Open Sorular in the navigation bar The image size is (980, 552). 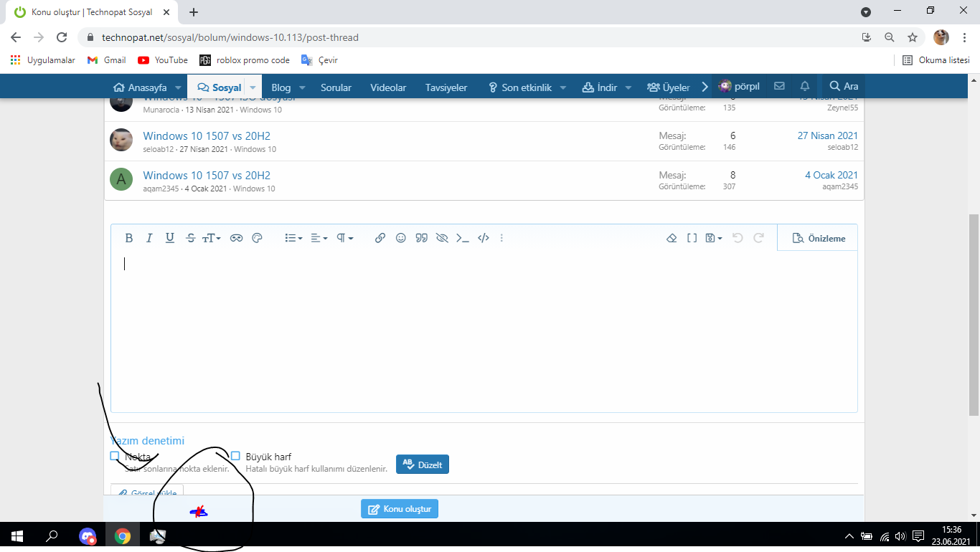pyautogui.click(x=336, y=87)
